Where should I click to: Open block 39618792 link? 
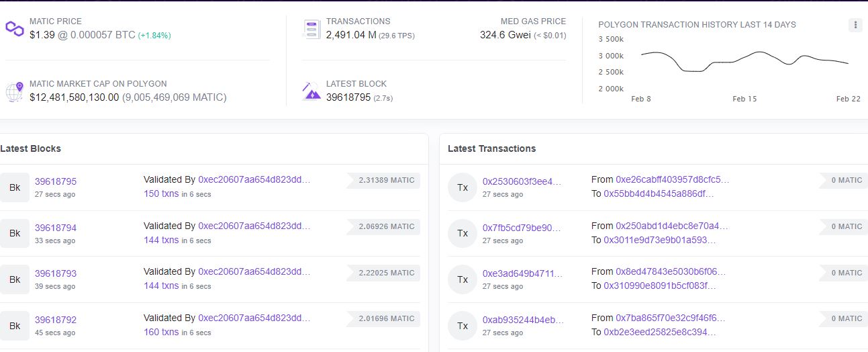tap(56, 320)
